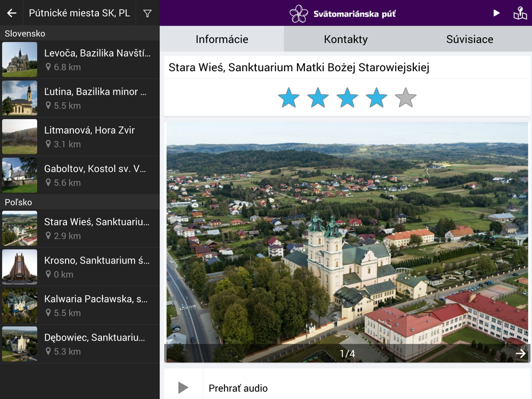Open the map location icon

pos(520,13)
